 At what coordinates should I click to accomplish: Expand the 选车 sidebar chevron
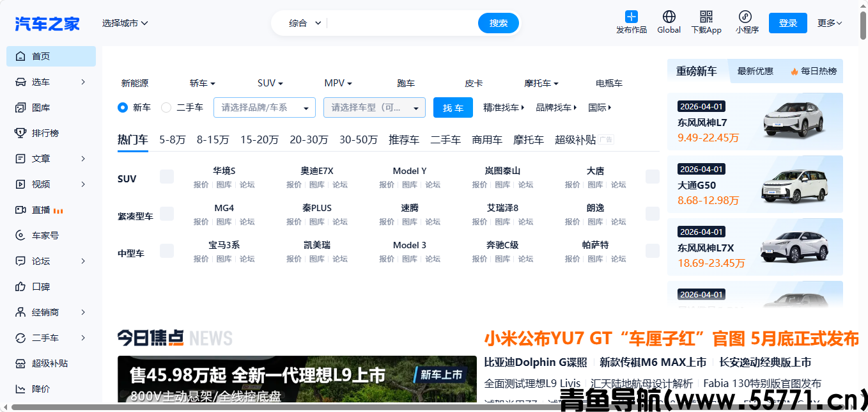84,82
